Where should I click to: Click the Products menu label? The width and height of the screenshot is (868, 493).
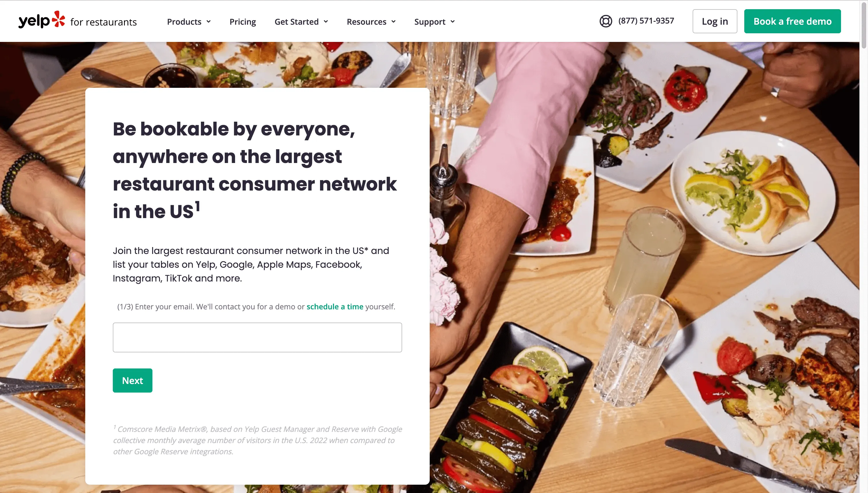tap(184, 22)
